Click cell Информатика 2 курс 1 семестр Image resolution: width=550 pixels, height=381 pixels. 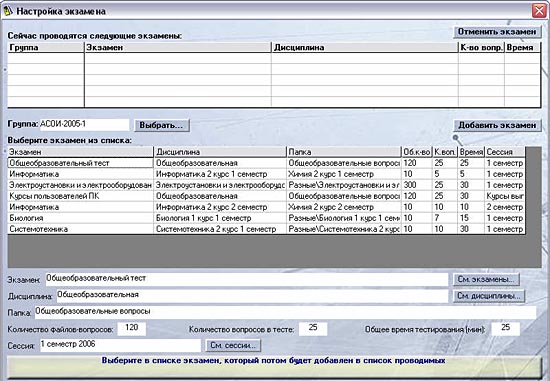pos(220,174)
